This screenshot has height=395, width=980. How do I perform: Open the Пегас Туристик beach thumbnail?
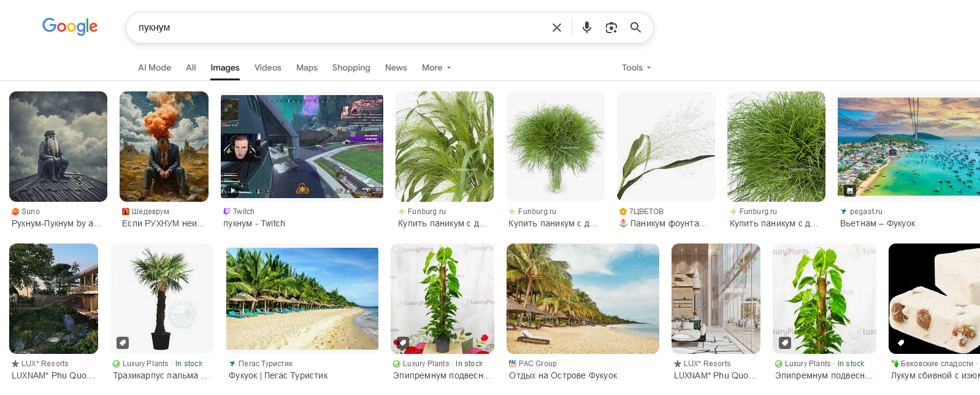(x=302, y=299)
